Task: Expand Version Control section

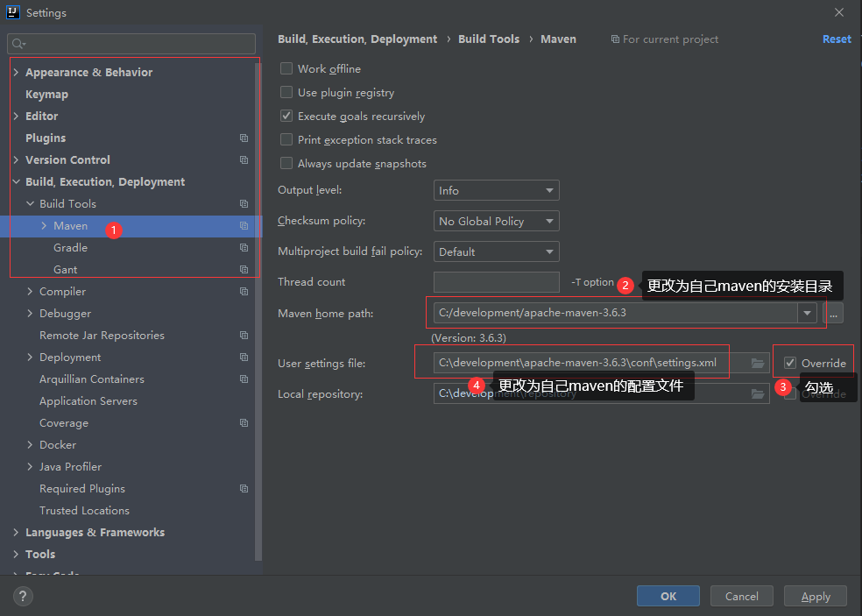Action: 16,160
